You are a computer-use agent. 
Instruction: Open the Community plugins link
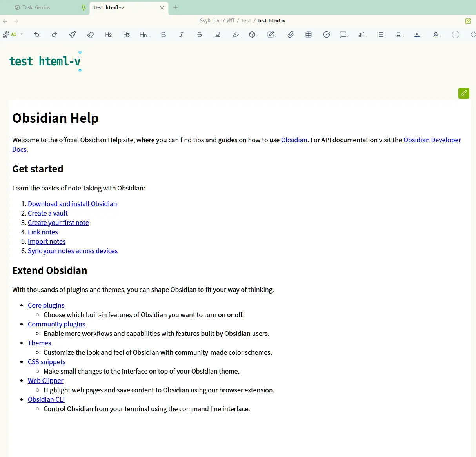[x=56, y=324]
